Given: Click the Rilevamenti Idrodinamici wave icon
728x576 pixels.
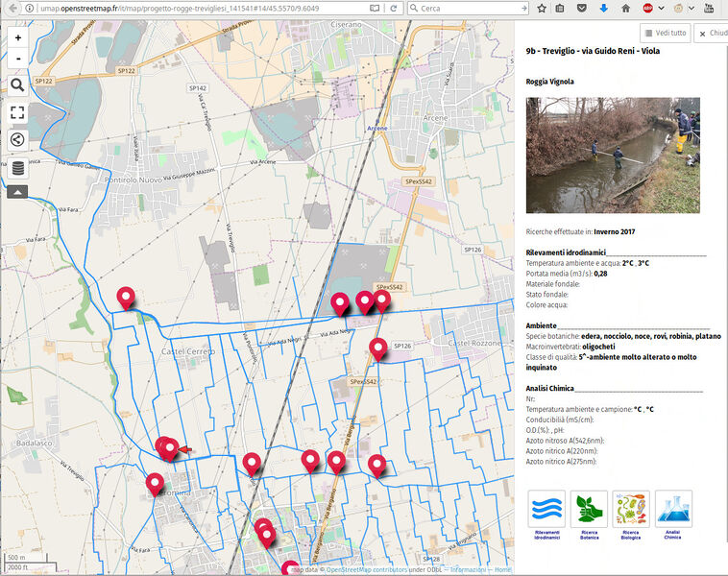Looking at the screenshot, I should pyautogui.click(x=546, y=509).
